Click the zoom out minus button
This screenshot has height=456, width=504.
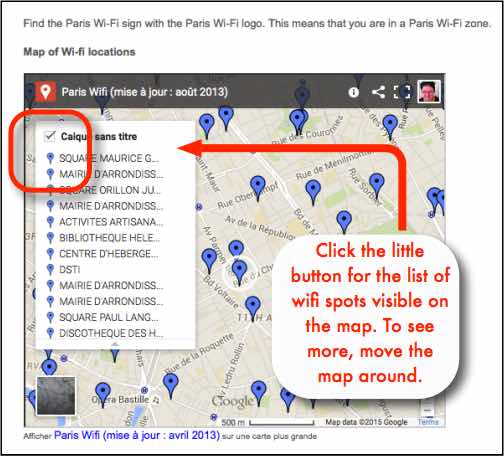(x=428, y=410)
